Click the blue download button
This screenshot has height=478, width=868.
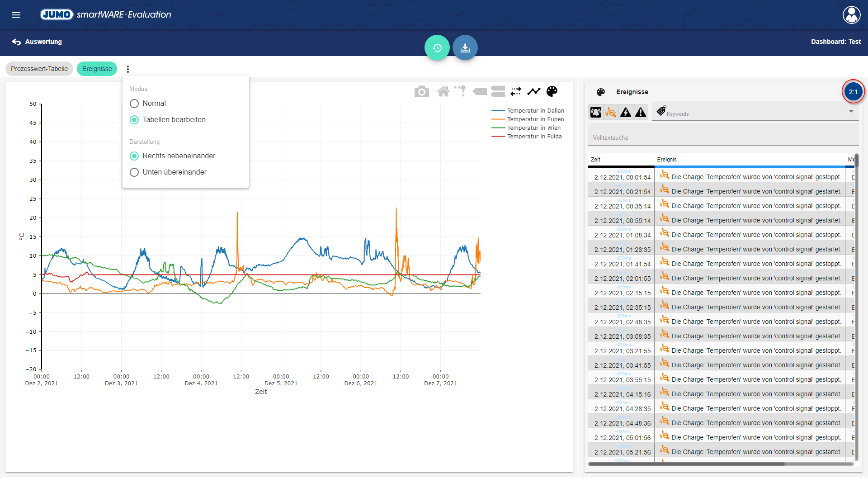click(465, 47)
